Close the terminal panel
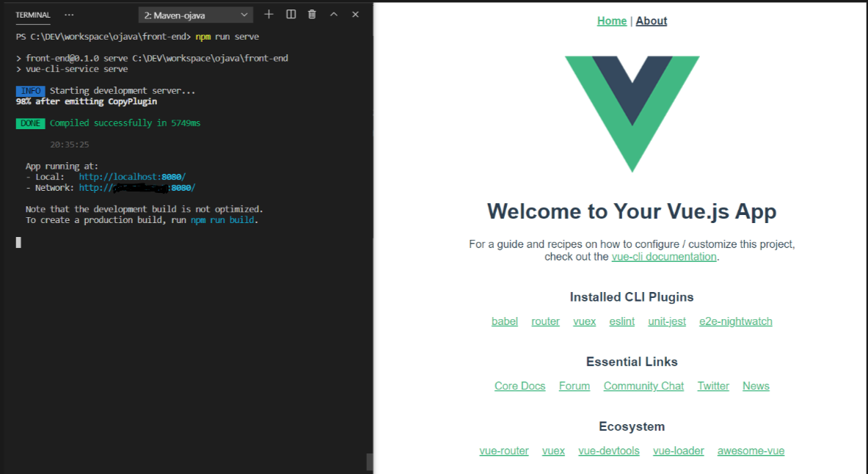Screen dimensions: 868x474 [355, 15]
